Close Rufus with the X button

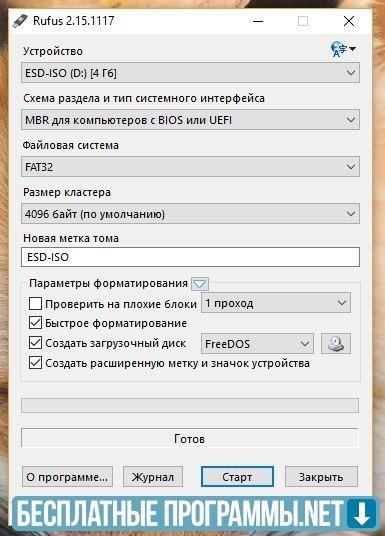(x=349, y=21)
